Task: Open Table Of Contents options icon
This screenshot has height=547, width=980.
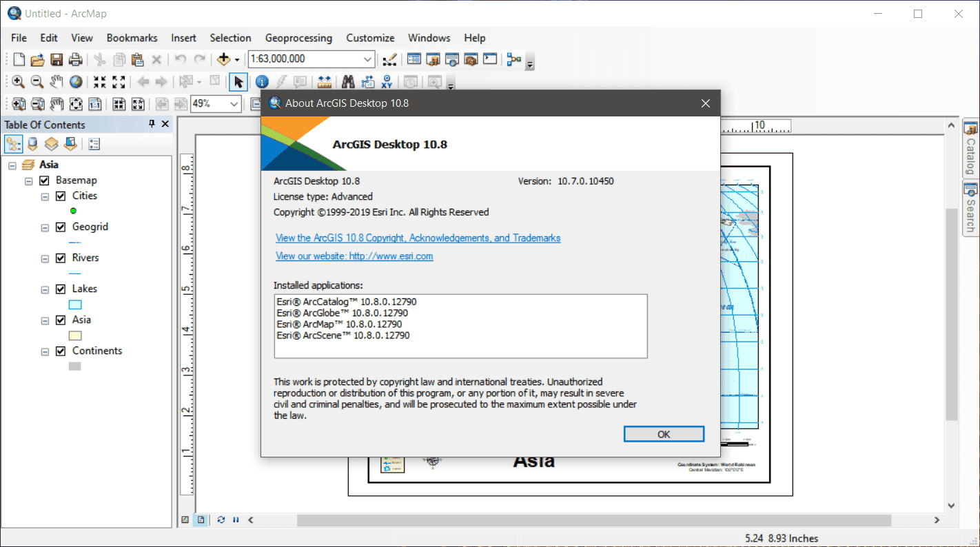Action: point(94,144)
